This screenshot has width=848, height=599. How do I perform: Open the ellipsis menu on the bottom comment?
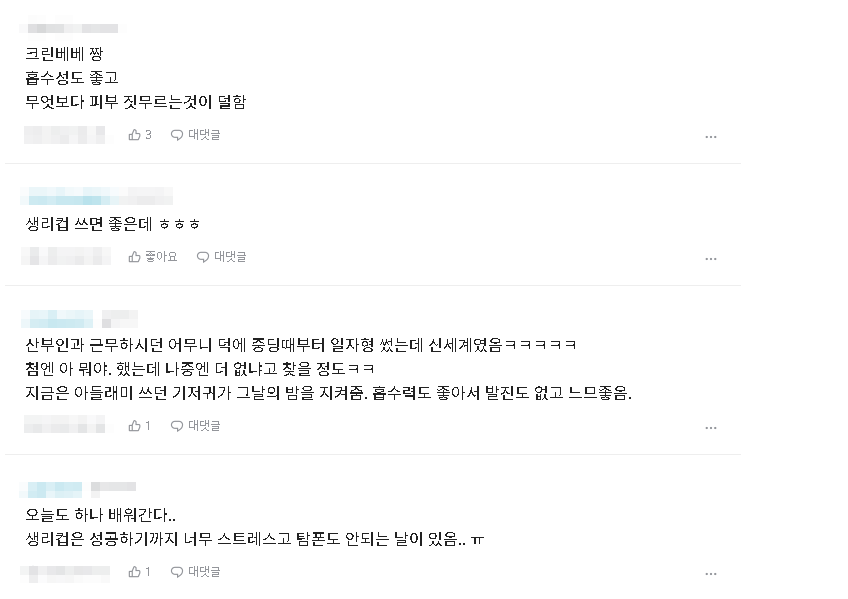tap(711, 572)
